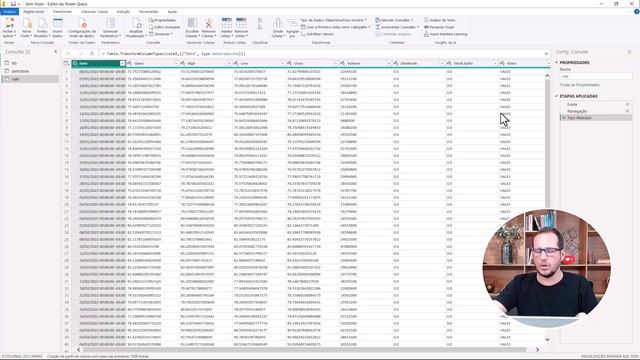Open the Dividends column filter dropdown
This screenshot has width=640, height=360.
pos(442,63)
